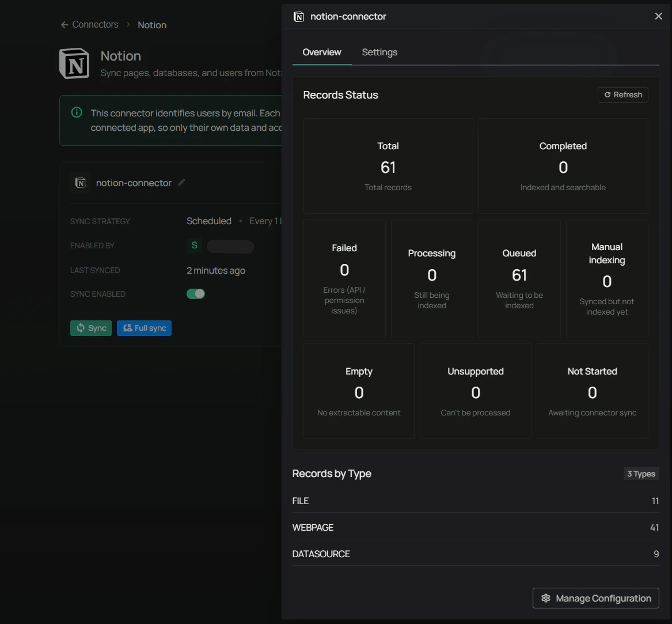Click the large Notion logo
This screenshot has width=672, height=624.
74,63
